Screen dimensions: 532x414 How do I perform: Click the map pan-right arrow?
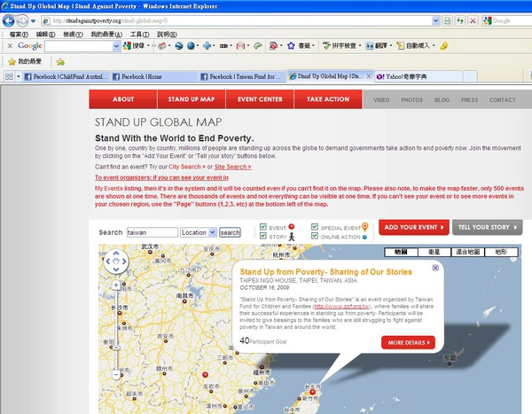pos(124,262)
